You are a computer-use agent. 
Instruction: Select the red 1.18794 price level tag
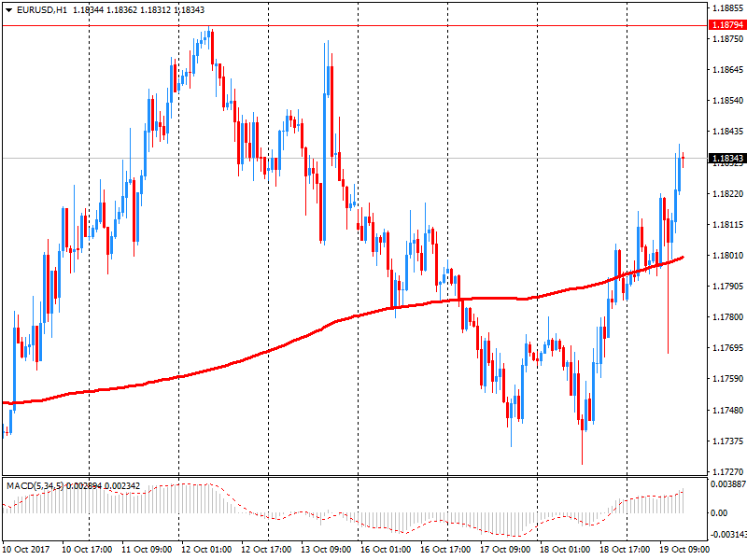pos(727,25)
